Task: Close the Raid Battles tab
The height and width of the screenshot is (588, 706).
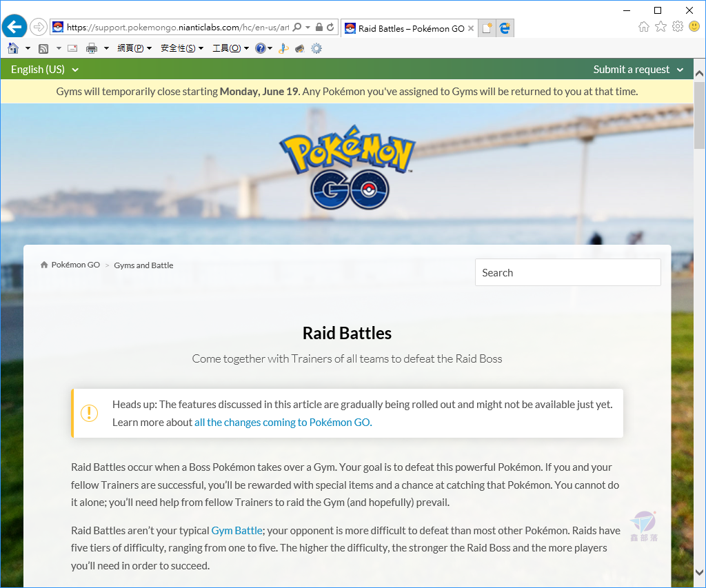Action: coord(471,28)
